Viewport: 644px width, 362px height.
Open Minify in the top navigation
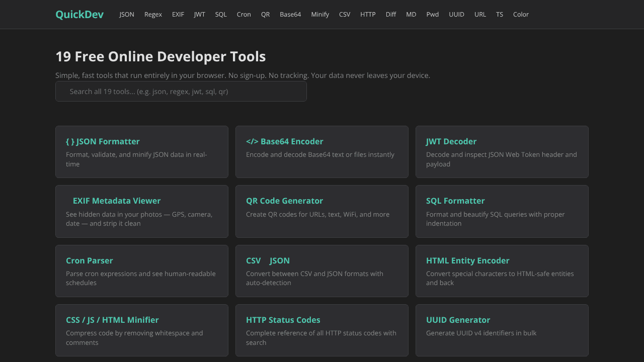[320, 15]
